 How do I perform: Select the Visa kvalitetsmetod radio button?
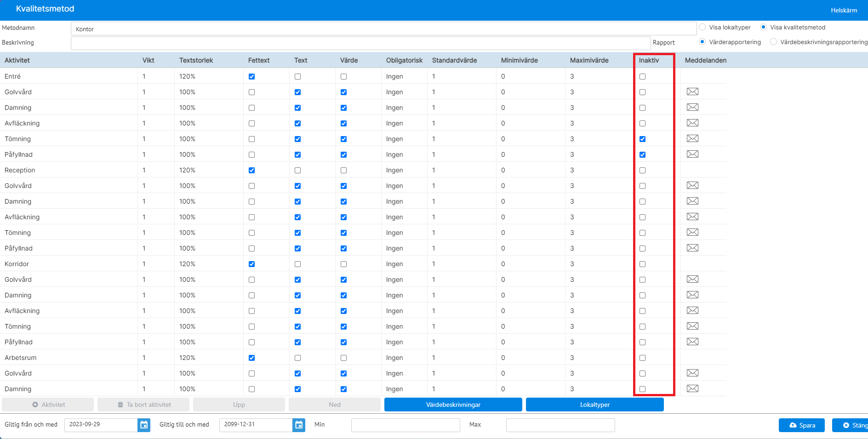[764, 27]
